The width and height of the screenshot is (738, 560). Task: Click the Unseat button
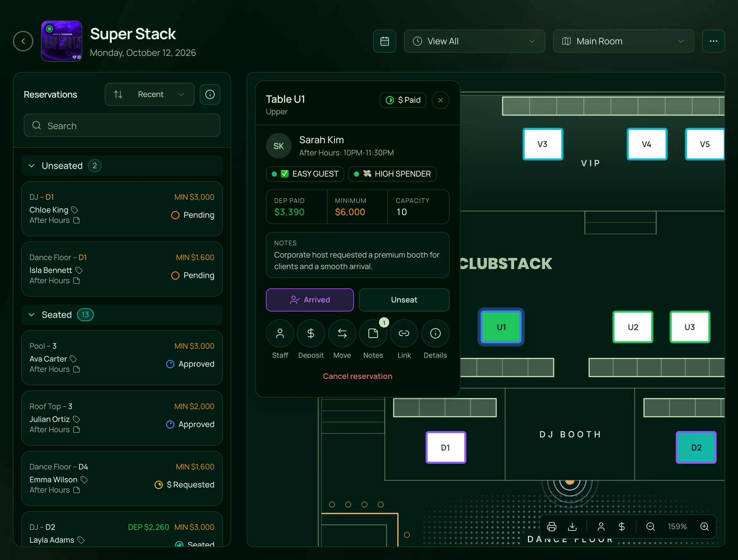(404, 300)
